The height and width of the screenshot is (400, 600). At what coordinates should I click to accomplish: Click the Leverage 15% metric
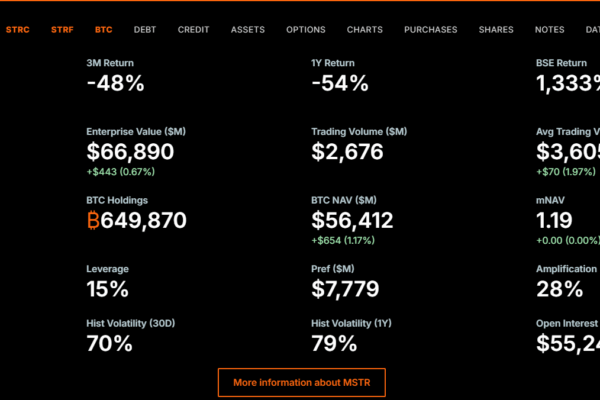[108, 290]
